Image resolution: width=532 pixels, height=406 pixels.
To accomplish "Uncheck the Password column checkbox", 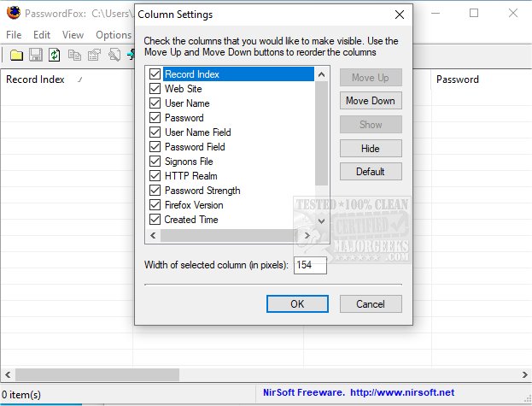I will pos(155,118).
